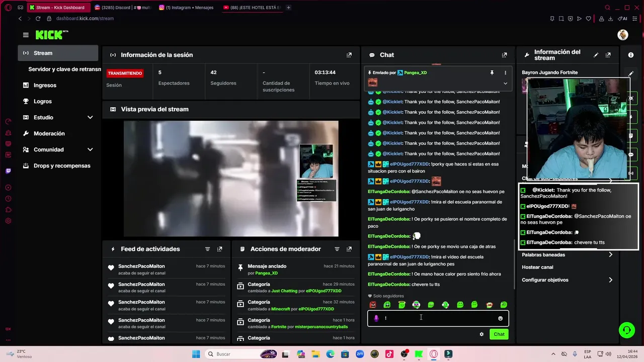Send message with the Chat button
The width and height of the screenshot is (644, 362).
coord(499,334)
